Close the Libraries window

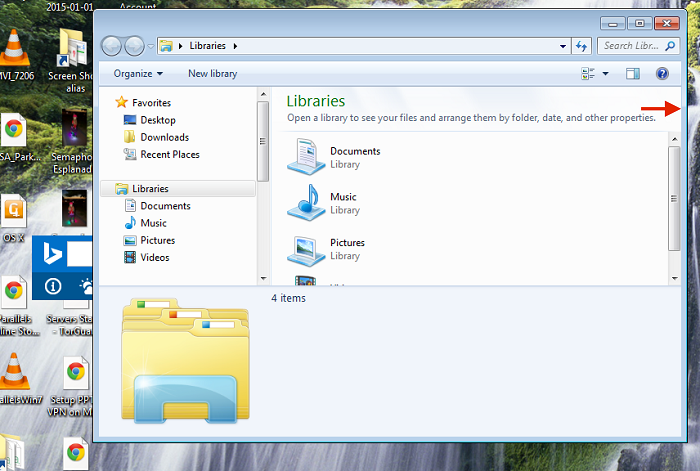667,23
